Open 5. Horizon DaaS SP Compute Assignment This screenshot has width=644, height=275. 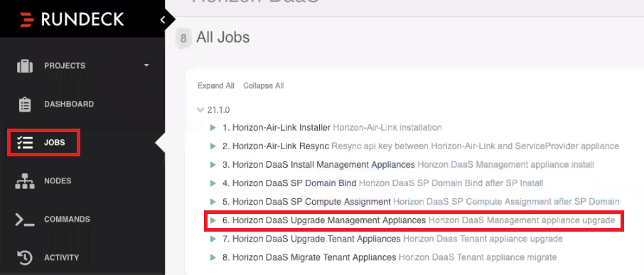tap(306, 202)
